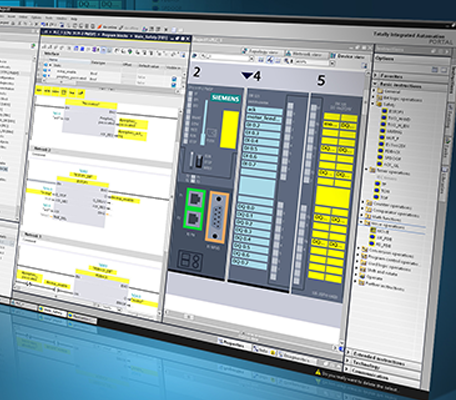Click the Options header in Instructions pane

pos(384,59)
